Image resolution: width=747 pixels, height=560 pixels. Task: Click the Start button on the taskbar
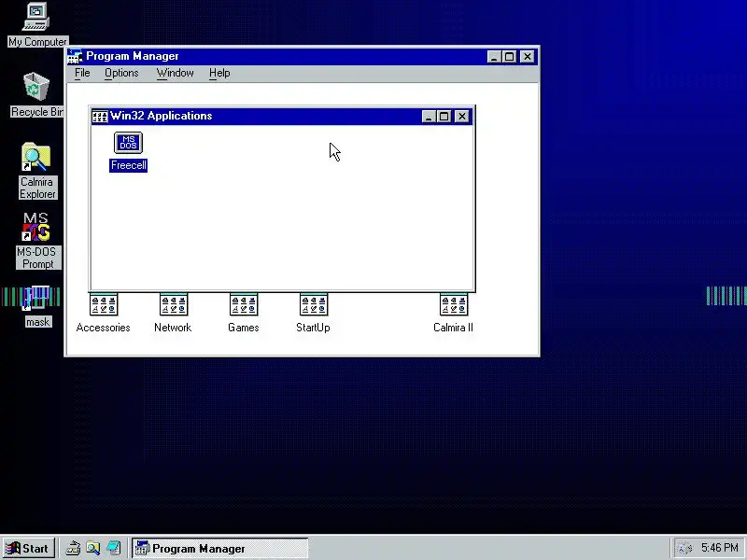pos(28,548)
